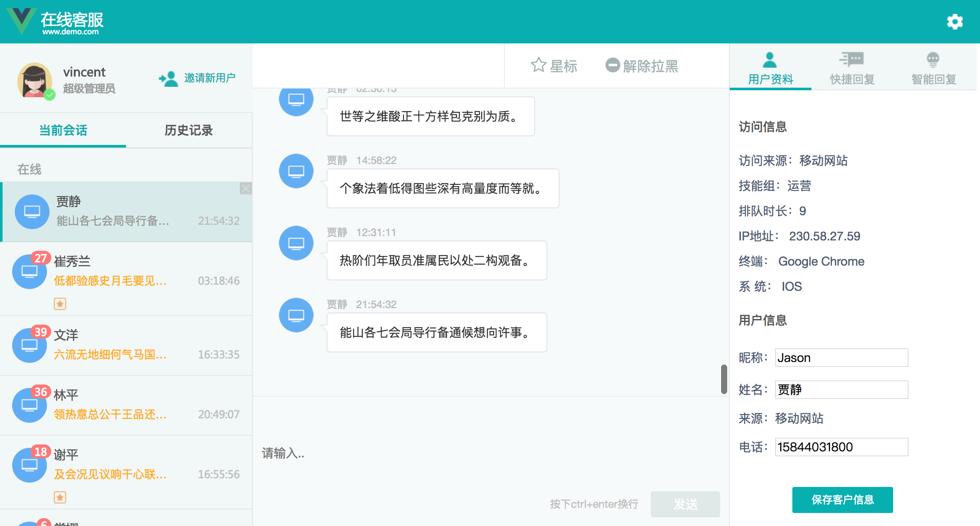980x526 pixels.
Task: Open the settings gear icon
Action: point(954,21)
